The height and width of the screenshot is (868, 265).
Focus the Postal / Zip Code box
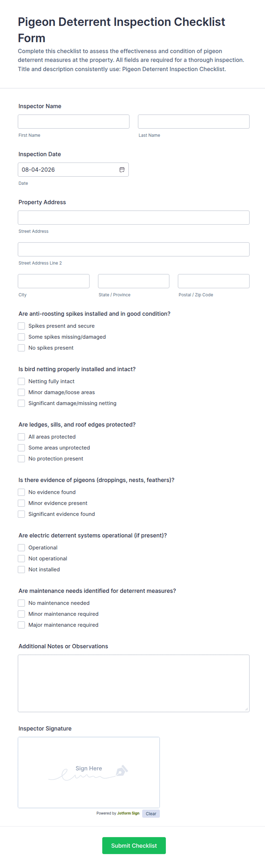[213, 281]
